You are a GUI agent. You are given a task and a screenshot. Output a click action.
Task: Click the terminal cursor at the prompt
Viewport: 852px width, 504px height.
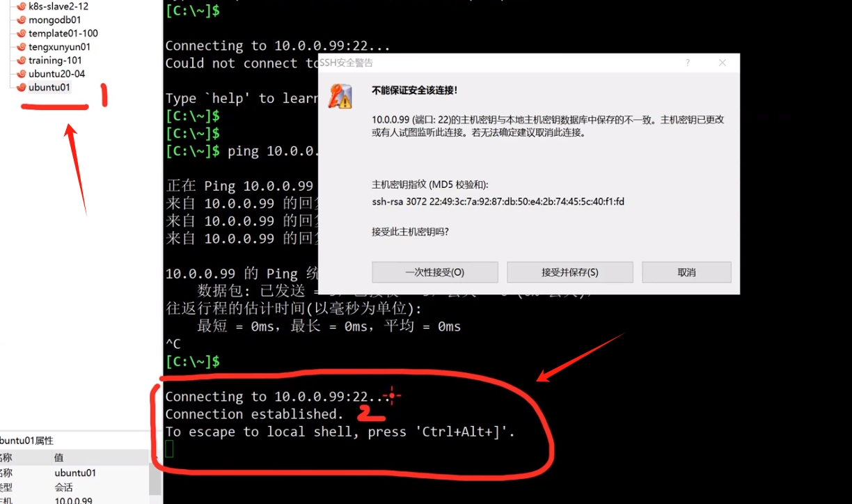[169, 450]
